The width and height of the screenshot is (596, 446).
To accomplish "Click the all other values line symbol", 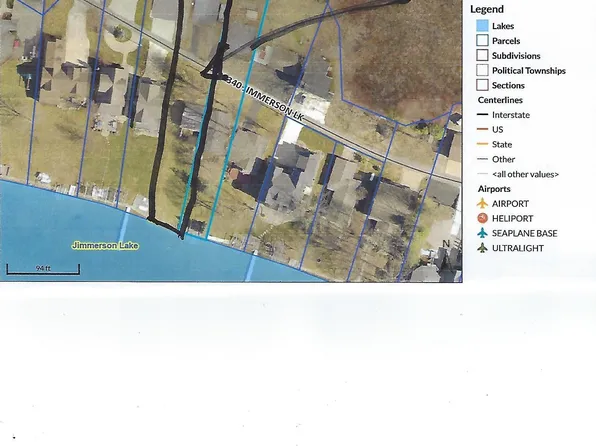I will click(482, 174).
